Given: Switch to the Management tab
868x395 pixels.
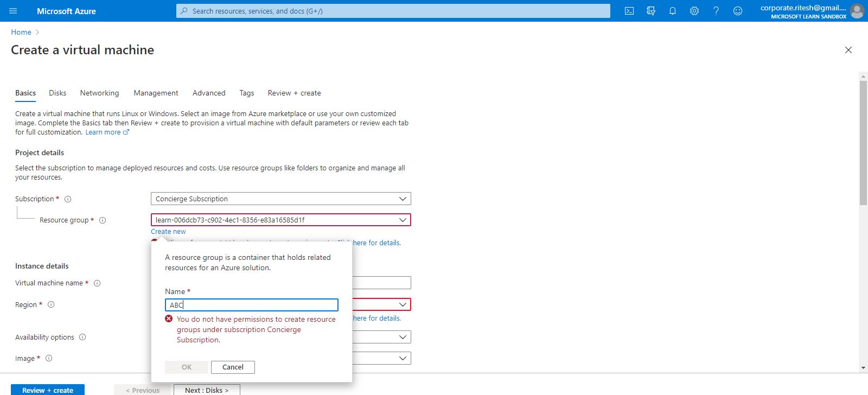Looking at the screenshot, I should (x=156, y=93).
